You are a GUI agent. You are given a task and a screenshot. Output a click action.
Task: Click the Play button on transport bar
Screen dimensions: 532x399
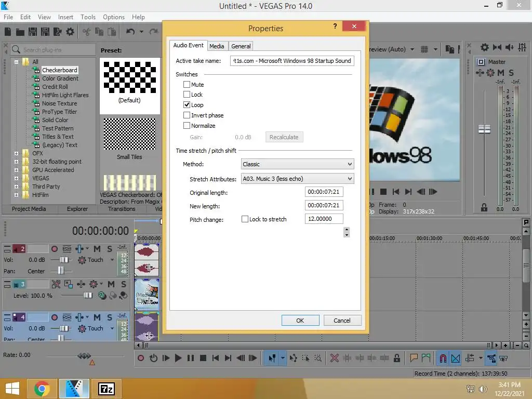pos(178,358)
